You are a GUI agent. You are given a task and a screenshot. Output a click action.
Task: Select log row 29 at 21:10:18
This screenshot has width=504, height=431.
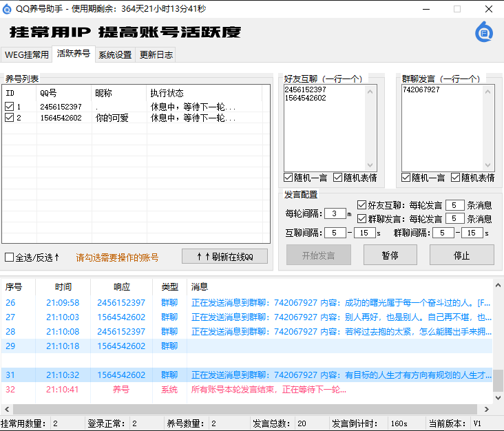pyautogui.click(x=246, y=346)
